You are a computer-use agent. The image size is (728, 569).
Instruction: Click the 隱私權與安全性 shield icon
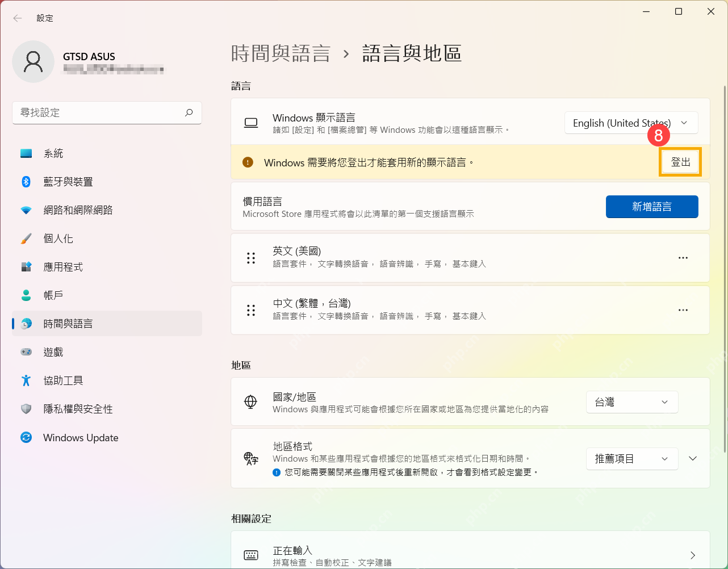click(x=26, y=409)
